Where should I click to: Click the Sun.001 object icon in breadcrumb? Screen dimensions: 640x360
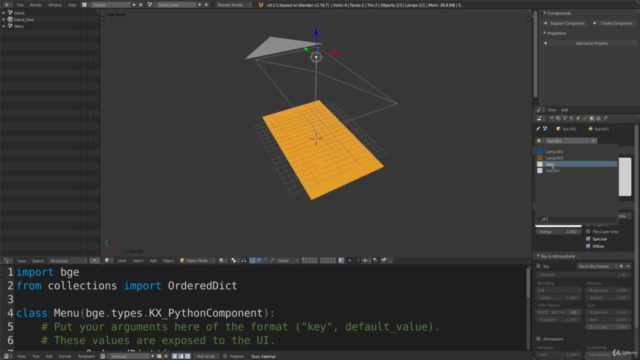558,129
